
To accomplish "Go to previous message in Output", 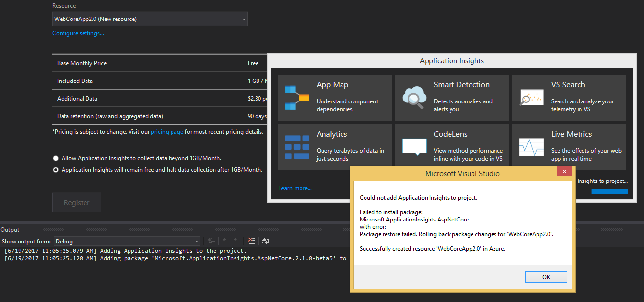I will click(226, 241).
